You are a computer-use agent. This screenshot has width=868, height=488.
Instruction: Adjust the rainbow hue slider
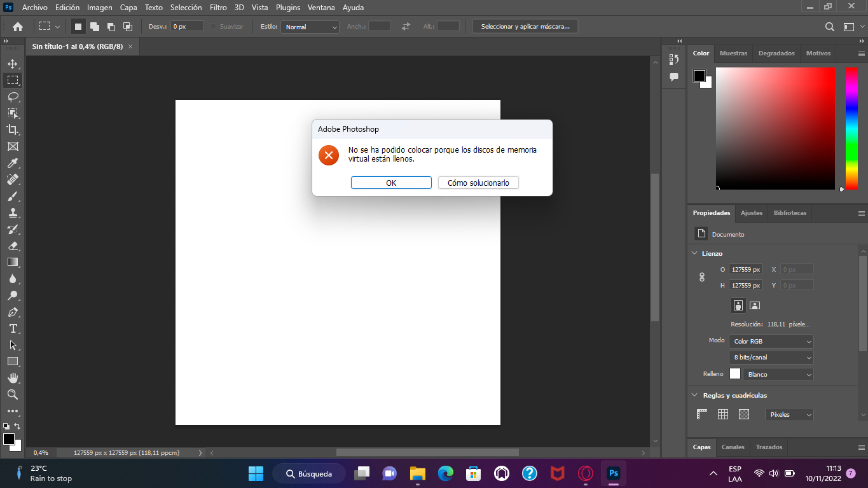[851, 128]
